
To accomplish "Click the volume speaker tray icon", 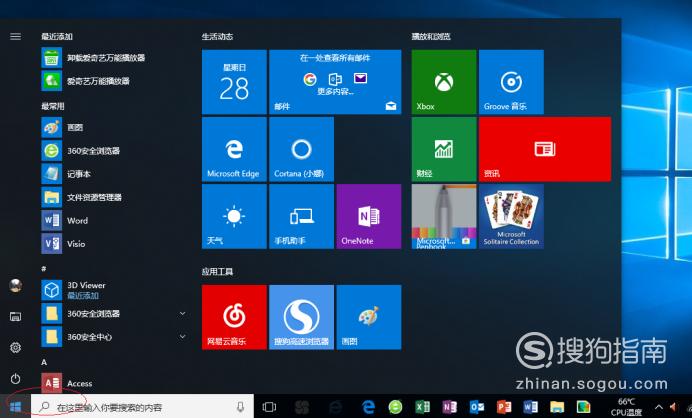I will click(673, 407).
